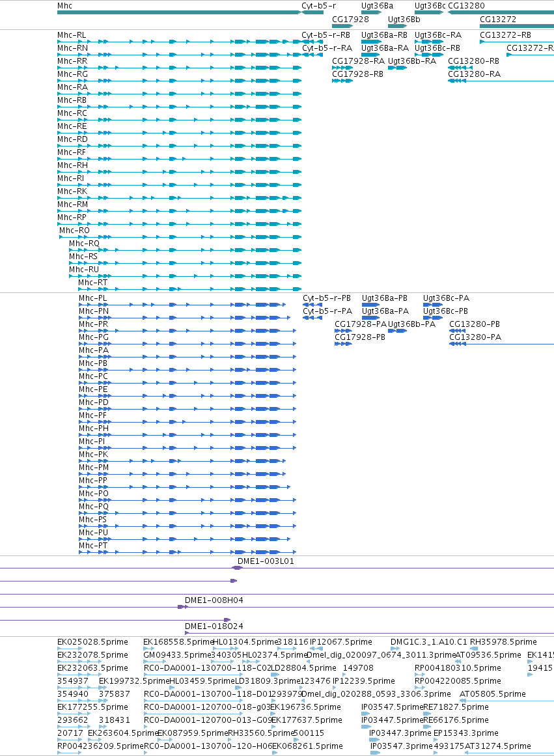Select the Cyt-b5-r-RB transcript

point(312,42)
